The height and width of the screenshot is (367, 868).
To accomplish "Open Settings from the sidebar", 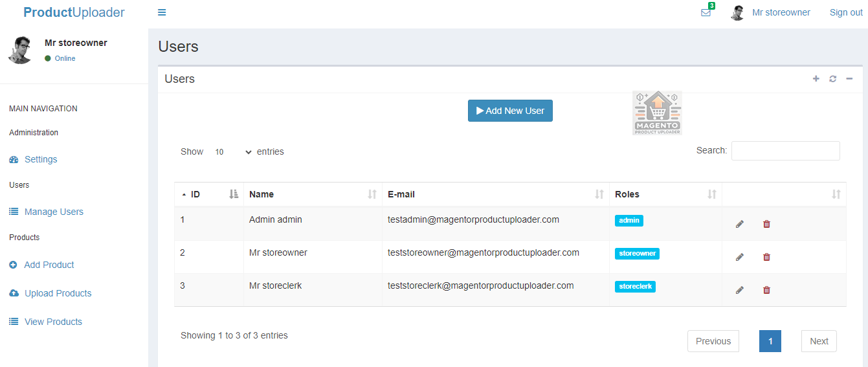I will coord(41,159).
